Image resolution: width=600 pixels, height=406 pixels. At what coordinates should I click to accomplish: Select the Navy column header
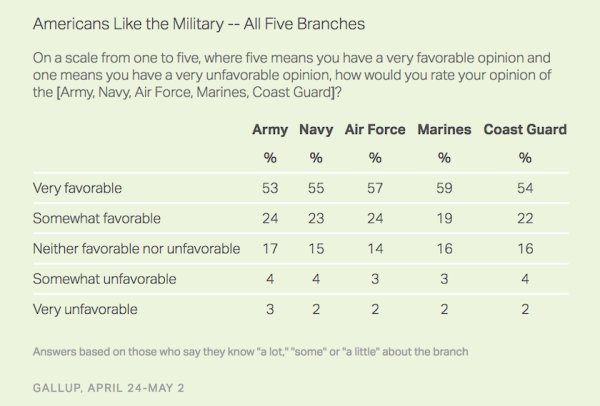point(315,129)
